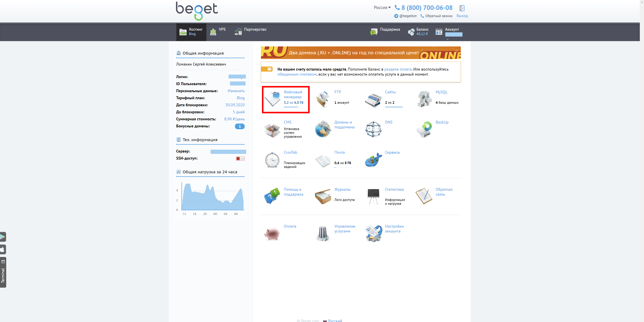Click the Оплата piggy bank icon
Screen dimensions: 644x322
(272, 233)
